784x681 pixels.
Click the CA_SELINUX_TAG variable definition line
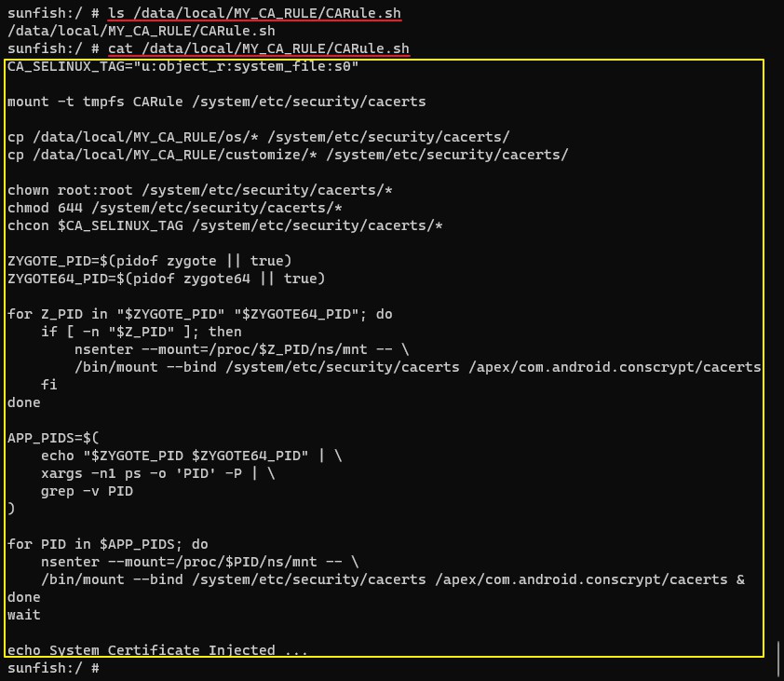[182, 66]
